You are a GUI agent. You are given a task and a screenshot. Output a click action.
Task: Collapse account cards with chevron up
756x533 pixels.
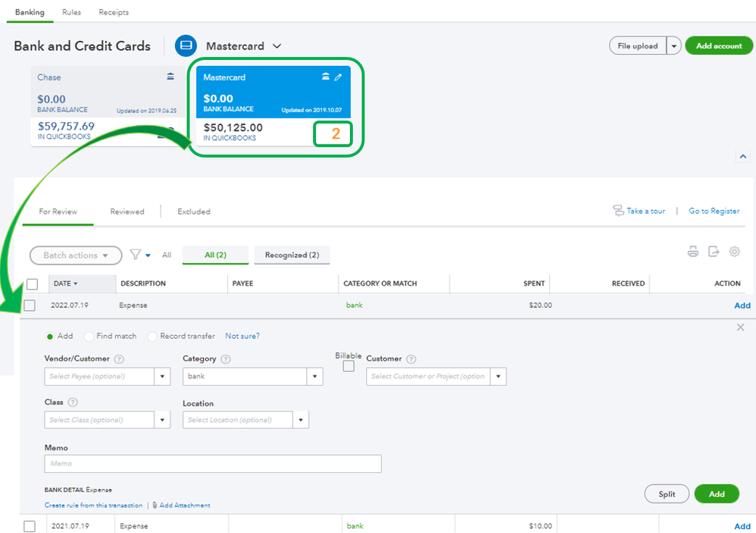(x=743, y=156)
